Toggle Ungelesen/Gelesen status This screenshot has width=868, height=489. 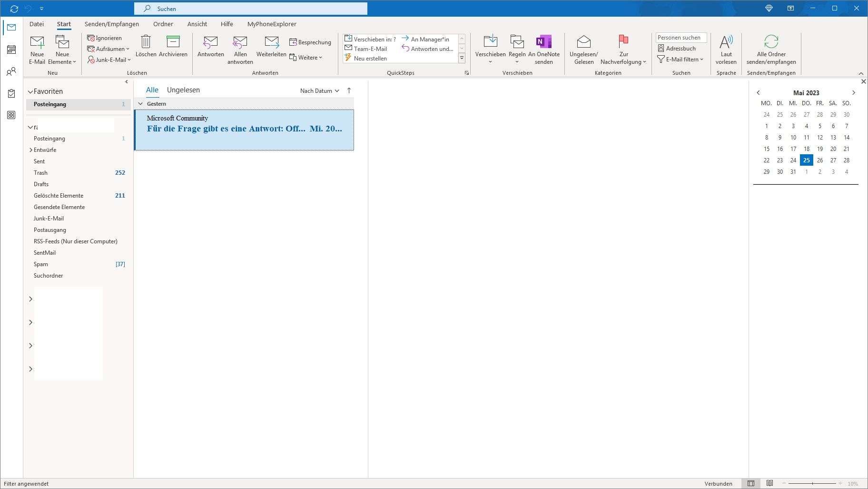(584, 50)
